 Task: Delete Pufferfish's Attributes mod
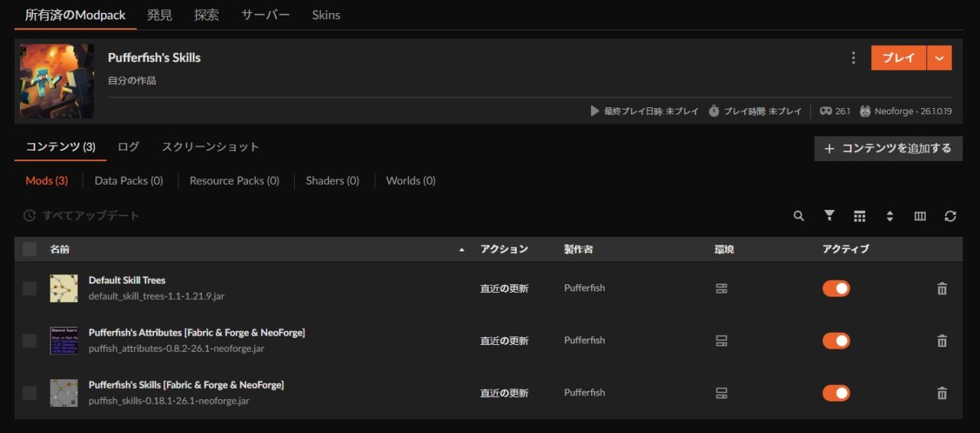(x=942, y=340)
